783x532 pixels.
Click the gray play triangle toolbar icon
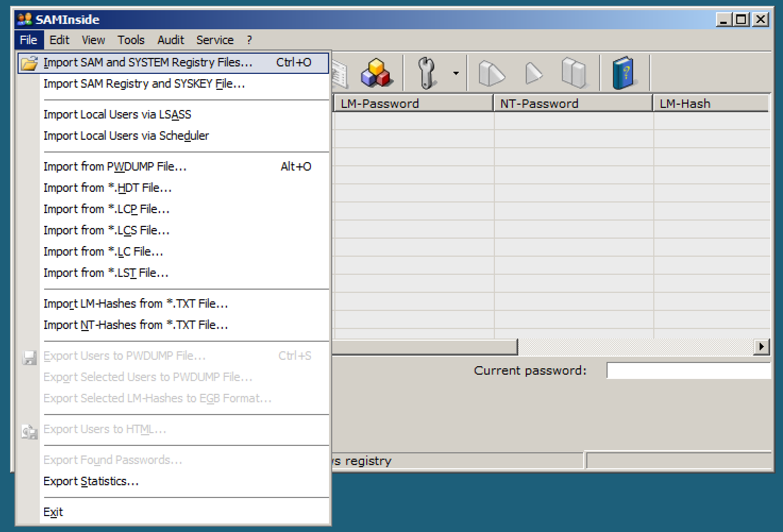point(534,73)
